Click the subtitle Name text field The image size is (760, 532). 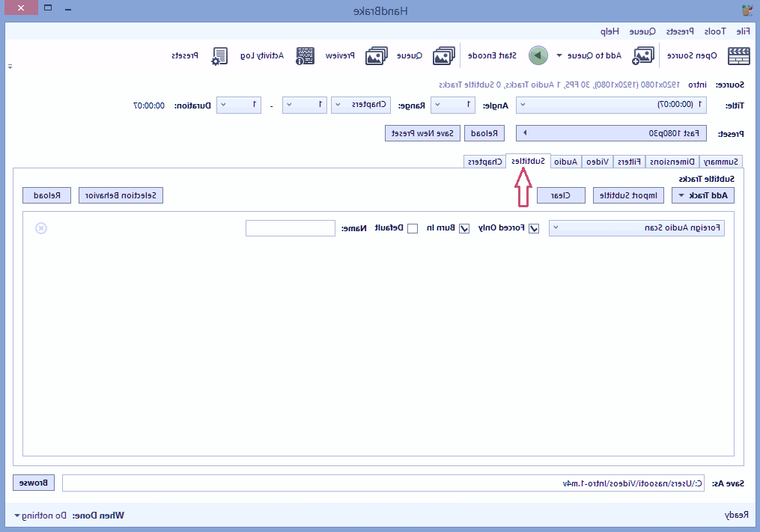click(291, 228)
